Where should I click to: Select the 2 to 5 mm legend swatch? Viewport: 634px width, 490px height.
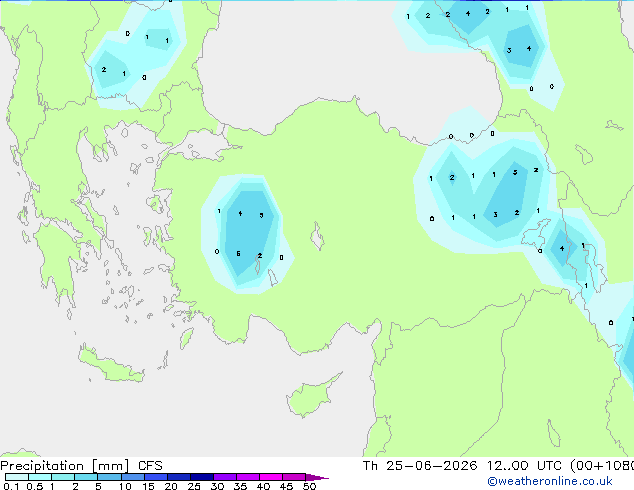pos(86,477)
